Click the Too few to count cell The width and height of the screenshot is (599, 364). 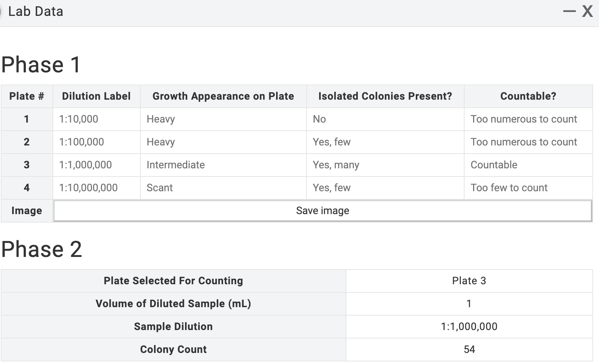pyautogui.click(x=509, y=188)
